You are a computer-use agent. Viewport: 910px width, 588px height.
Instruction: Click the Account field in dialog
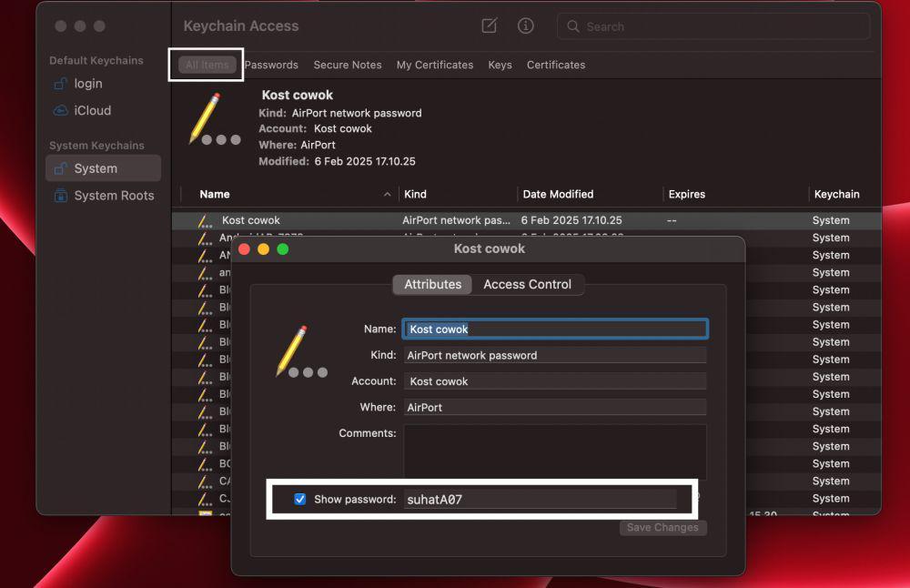tap(555, 381)
